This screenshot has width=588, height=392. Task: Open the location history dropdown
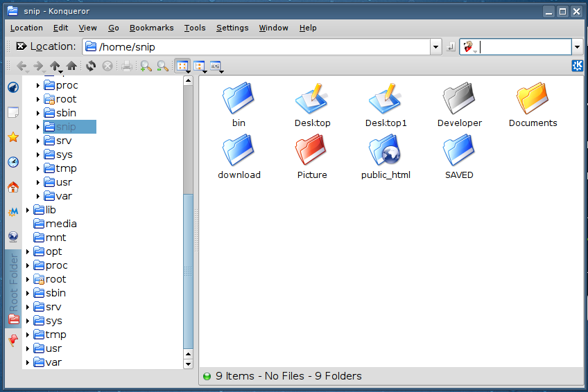[435, 47]
